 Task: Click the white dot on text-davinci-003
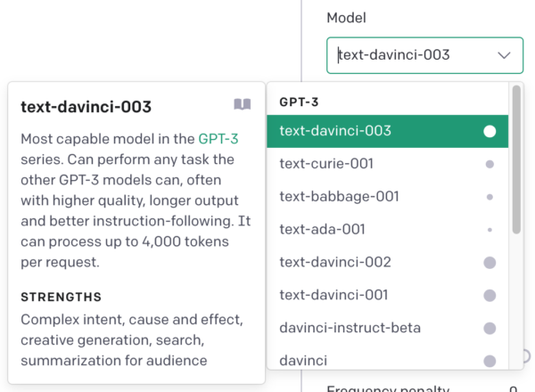(490, 131)
